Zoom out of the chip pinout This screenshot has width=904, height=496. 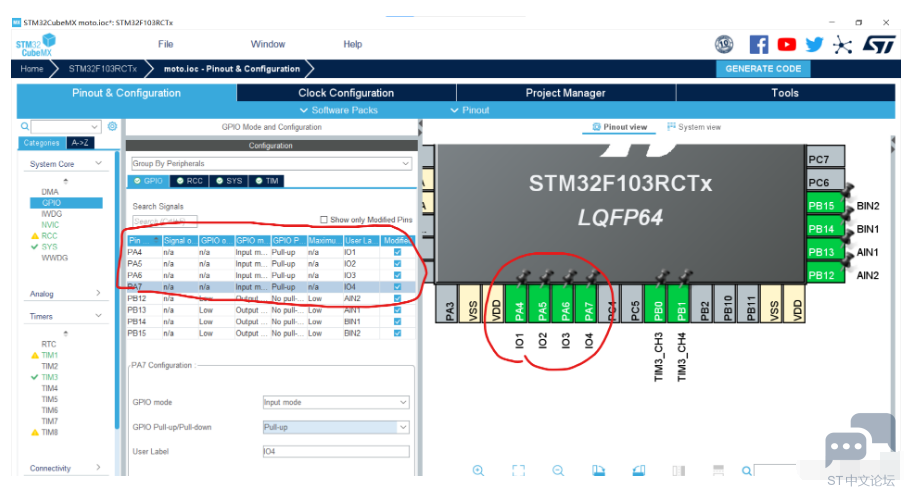(558, 471)
